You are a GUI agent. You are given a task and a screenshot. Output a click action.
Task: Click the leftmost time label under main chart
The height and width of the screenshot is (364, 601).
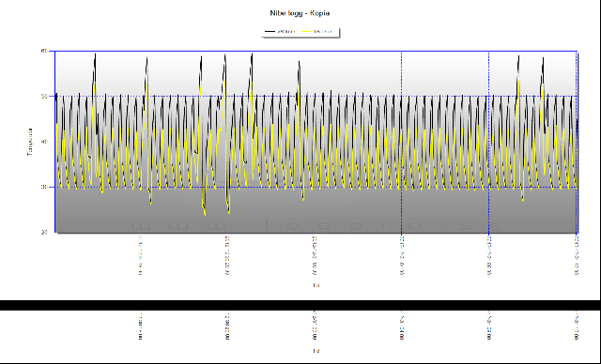(x=141, y=256)
